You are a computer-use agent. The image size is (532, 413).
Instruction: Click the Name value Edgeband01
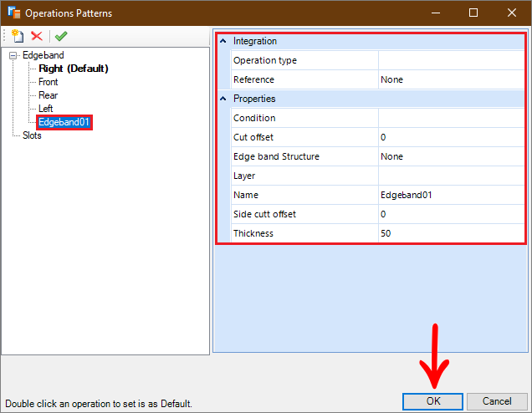coord(451,195)
